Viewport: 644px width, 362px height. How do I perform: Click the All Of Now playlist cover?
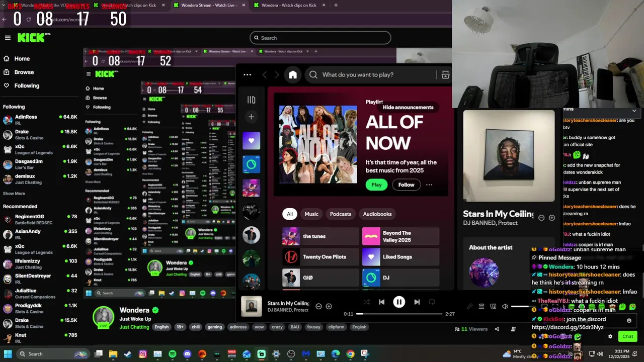pyautogui.click(x=318, y=144)
